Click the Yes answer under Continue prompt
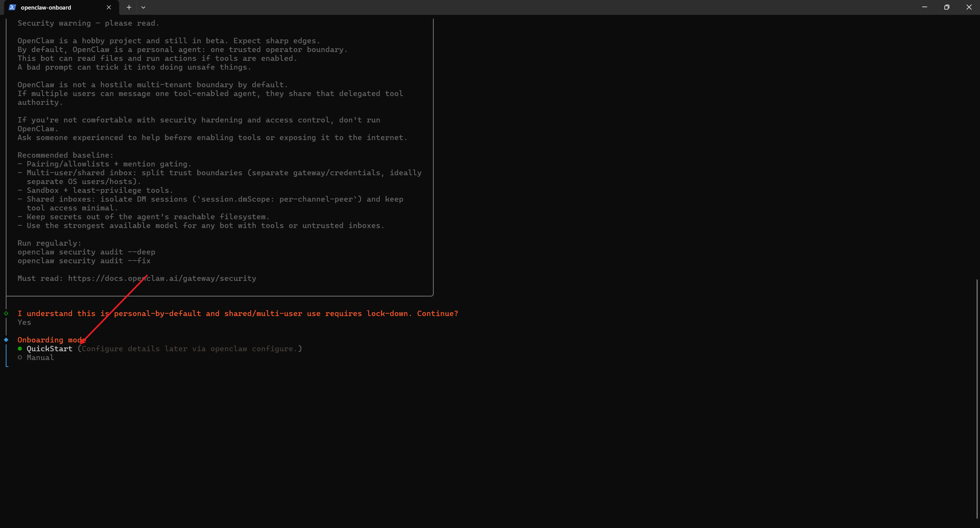980x528 pixels. 24,322
